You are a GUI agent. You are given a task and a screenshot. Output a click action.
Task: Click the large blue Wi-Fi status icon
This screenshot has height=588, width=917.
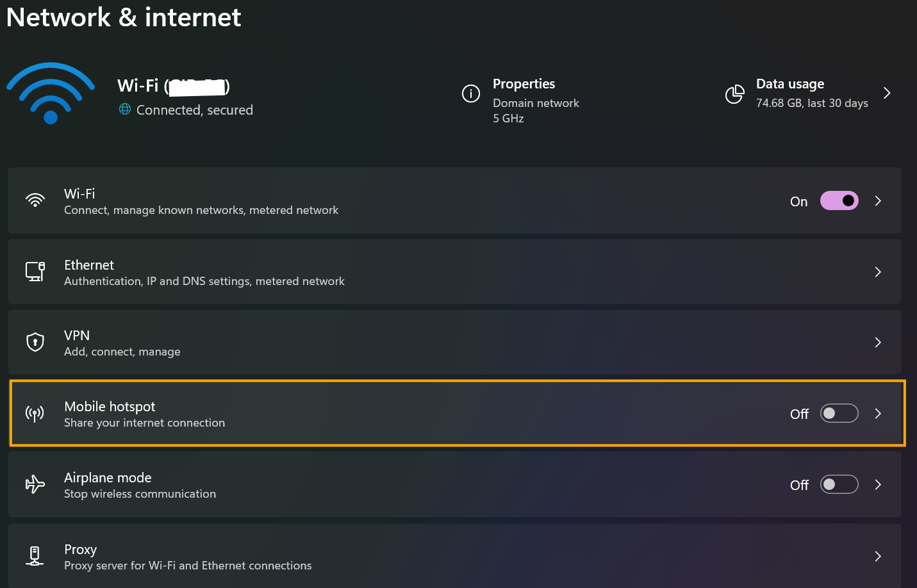point(51,94)
